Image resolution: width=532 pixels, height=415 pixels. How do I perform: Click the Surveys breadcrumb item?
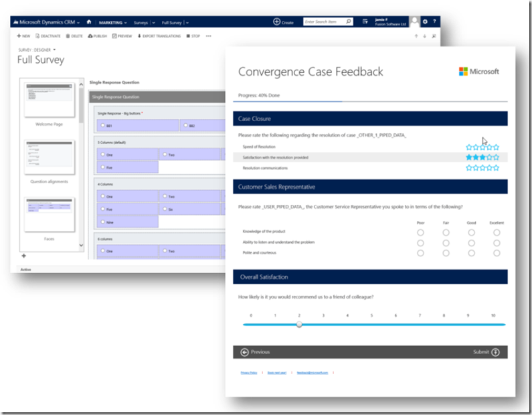[141, 23]
